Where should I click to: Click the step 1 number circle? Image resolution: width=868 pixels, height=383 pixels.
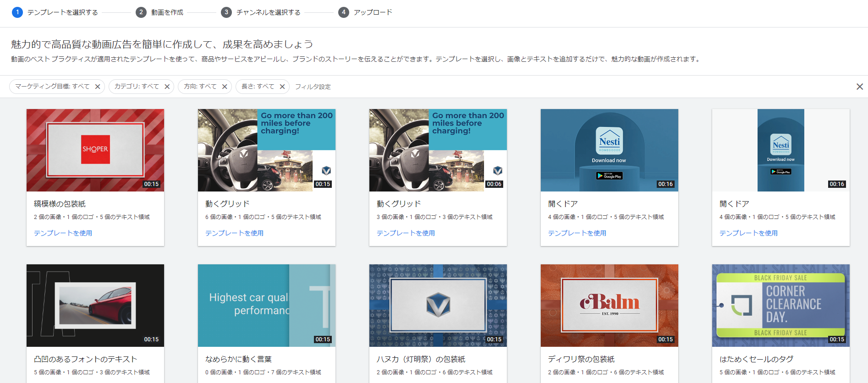pyautogui.click(x=17, y=12)
